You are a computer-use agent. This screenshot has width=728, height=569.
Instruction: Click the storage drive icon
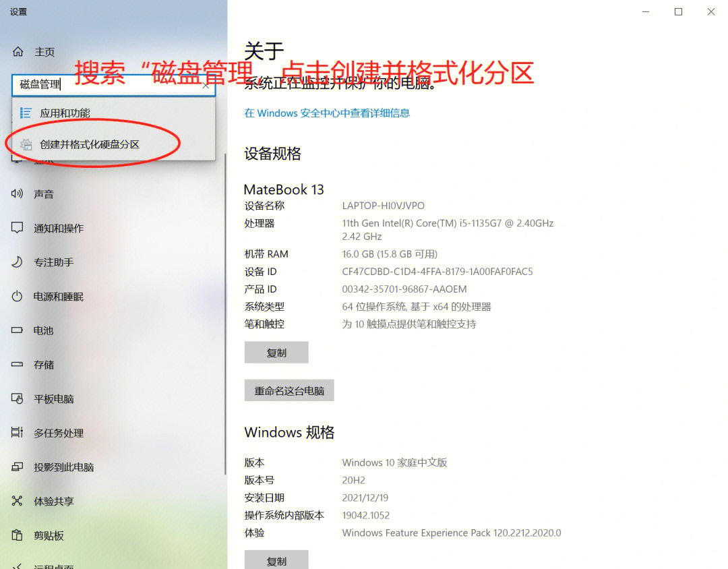17,364
